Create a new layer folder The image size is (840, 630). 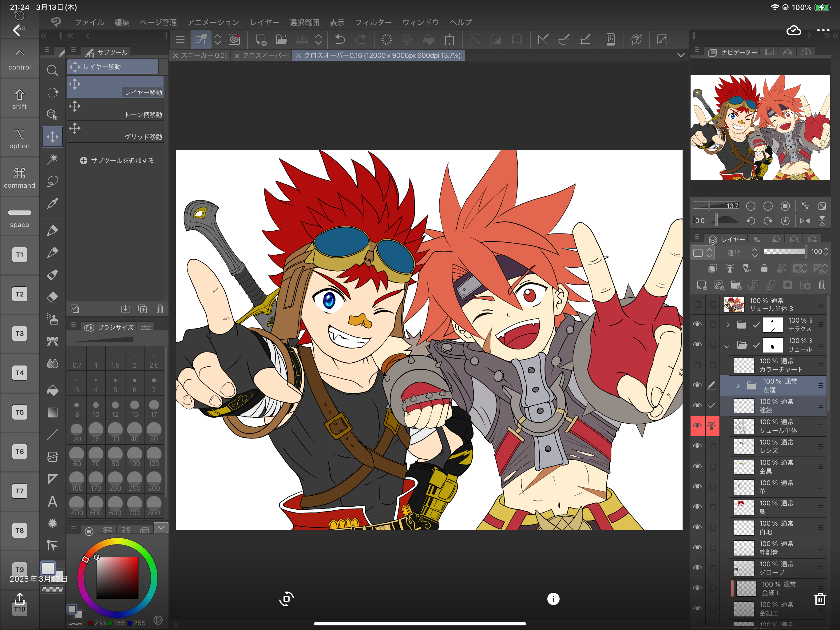[x=736, y=285]
